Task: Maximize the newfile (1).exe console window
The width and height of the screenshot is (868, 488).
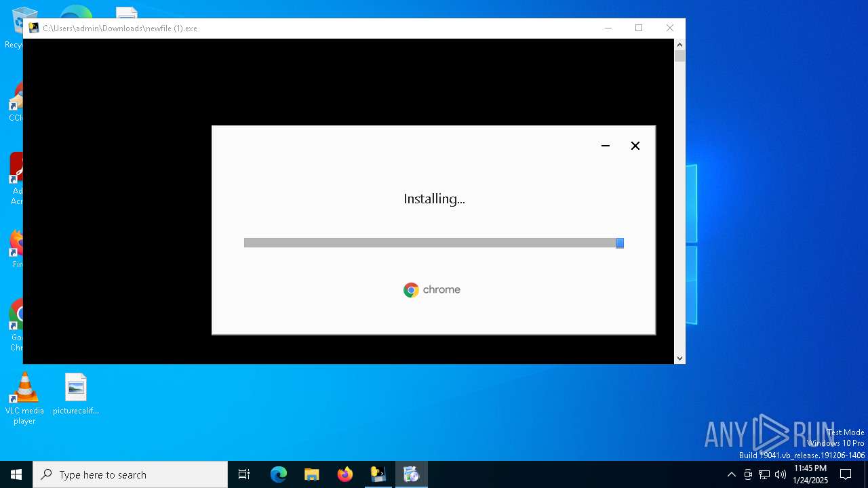Action: 639,28
